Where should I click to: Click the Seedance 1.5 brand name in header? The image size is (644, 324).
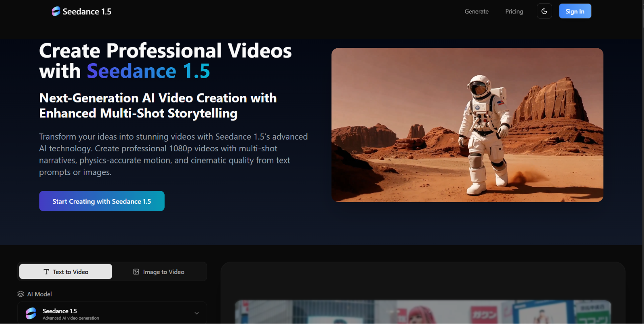(87, 12)
